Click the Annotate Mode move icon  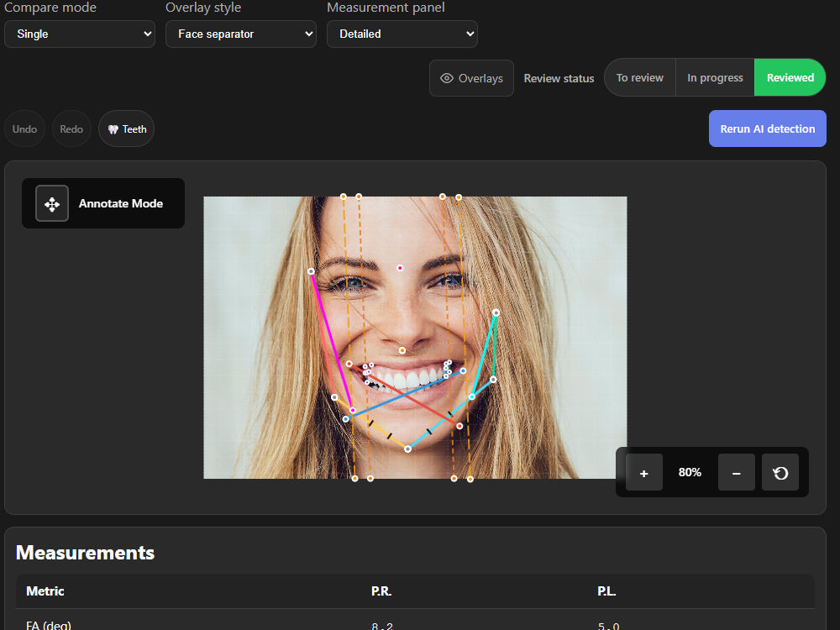pos(52,203)
